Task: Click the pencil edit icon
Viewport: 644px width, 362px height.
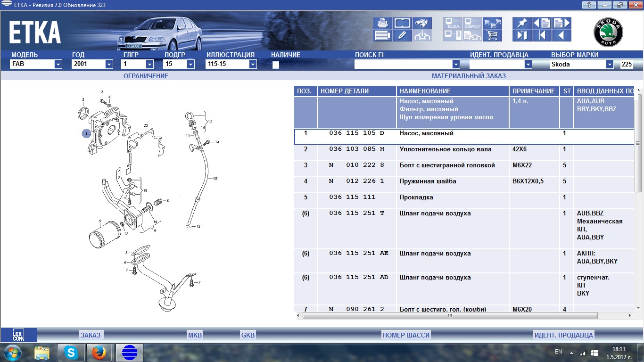Action: [x=402, y=35]
